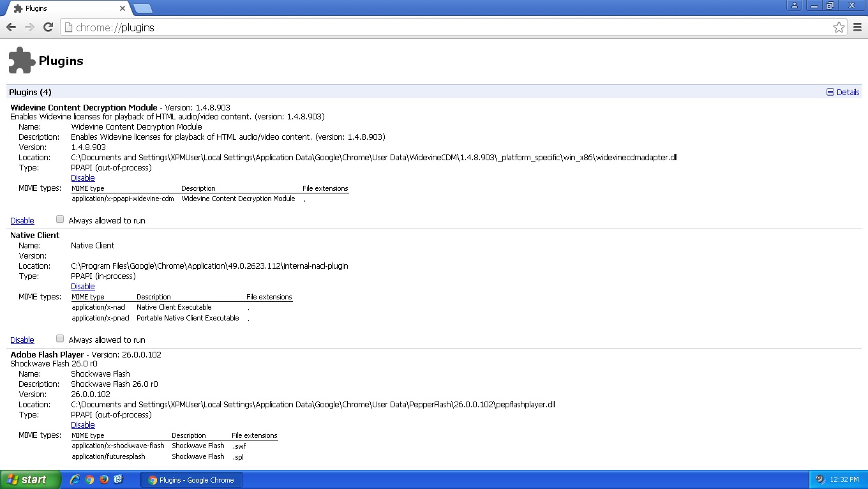Viewport: 868px width, 489px height.
Task: Click the .spl file extension cell
Action: (x=238, y=457)
